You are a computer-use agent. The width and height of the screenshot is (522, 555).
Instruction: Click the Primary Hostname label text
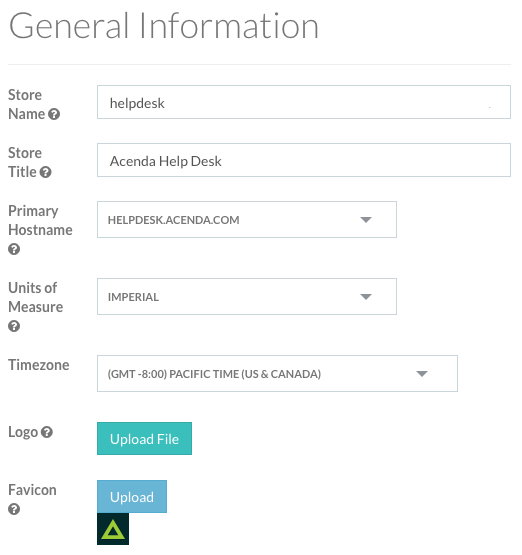pyautogui.click(x=40, y=220)
